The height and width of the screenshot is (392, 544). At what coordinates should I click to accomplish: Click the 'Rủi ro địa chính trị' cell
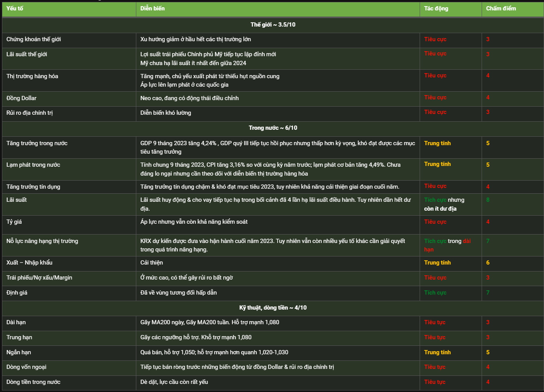pos(69,114)
